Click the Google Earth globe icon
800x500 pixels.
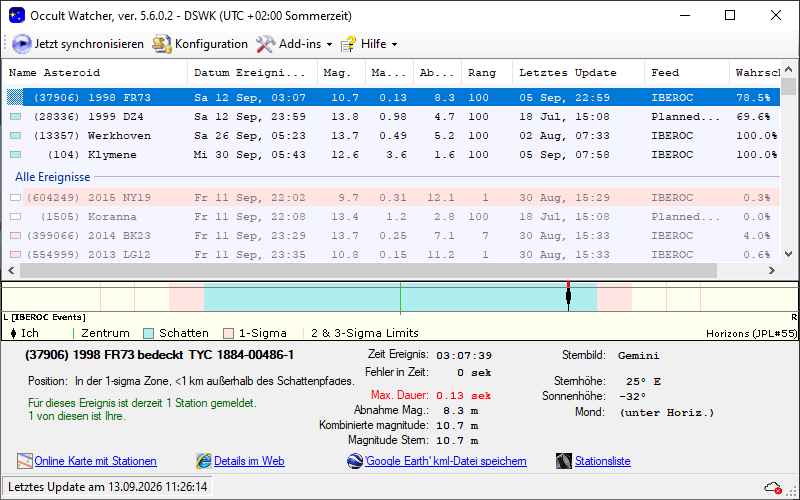point(355,461)
